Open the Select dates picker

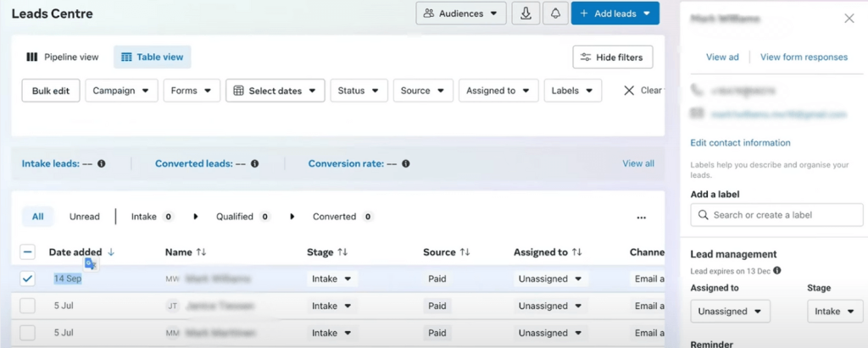point(275,91)
